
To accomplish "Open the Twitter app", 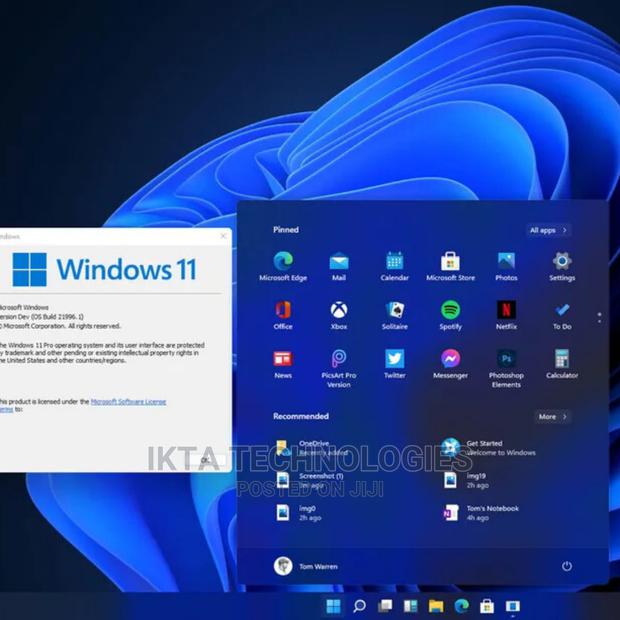I will point(395,364).
